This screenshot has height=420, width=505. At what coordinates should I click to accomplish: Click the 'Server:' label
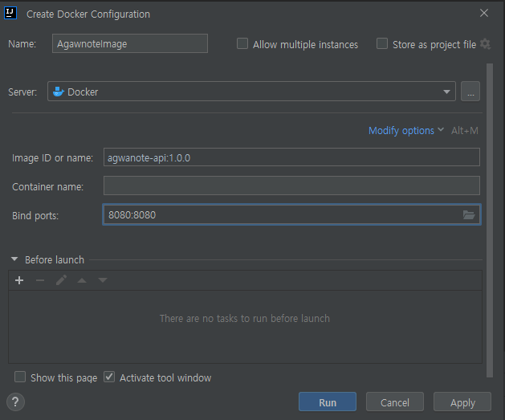coord(22,92)
